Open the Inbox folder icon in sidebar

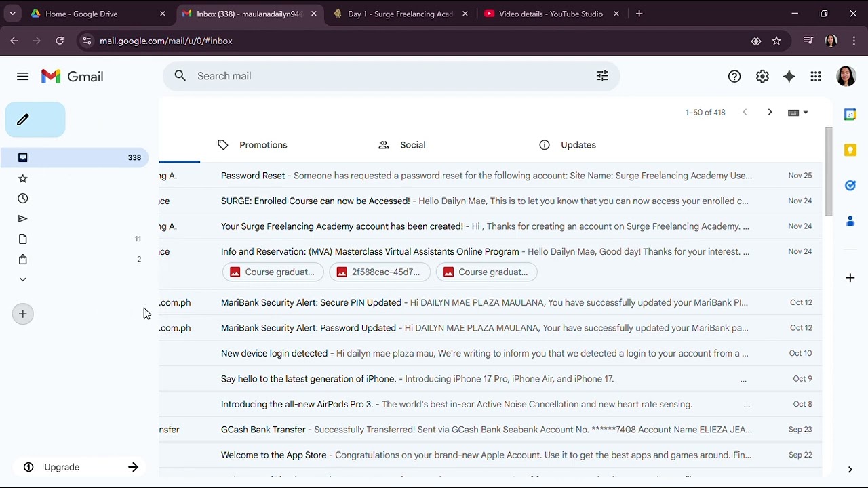coord(22,157)
